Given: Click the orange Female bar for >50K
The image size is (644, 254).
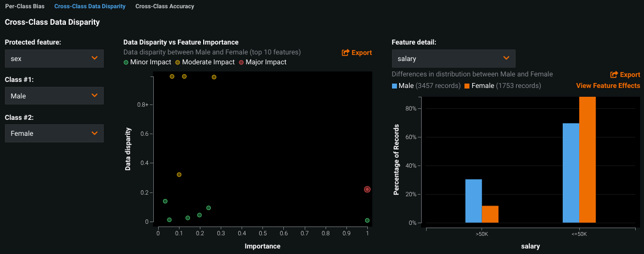Looking at the screenshot, I should pos(490,214).
